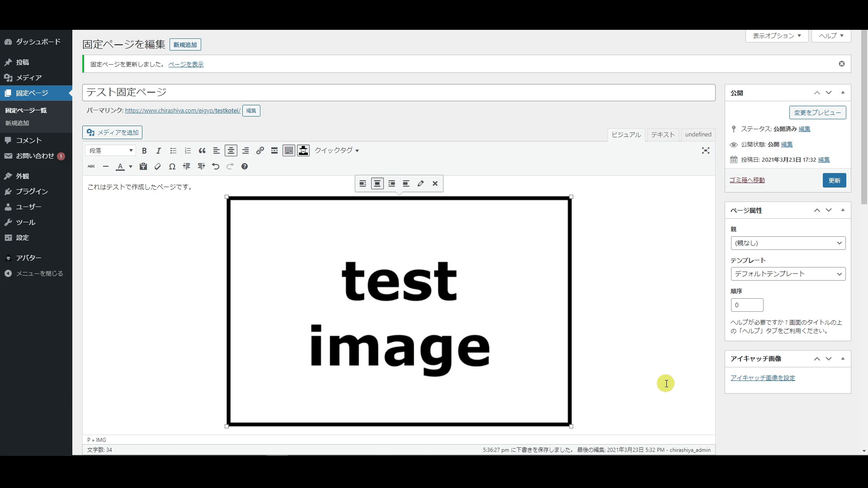Edit the image with pencil icon
868x488 pixels.
tap(421, 183)
